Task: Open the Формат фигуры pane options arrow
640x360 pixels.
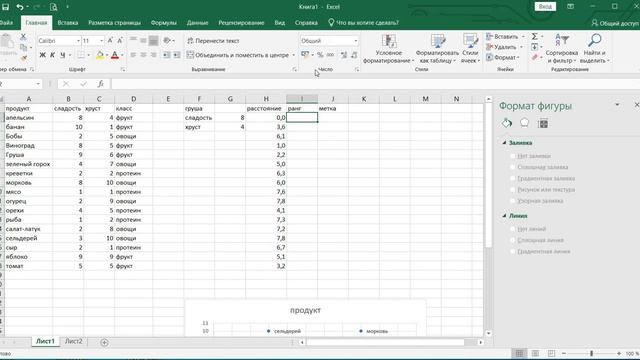Action: click(617, 105)
